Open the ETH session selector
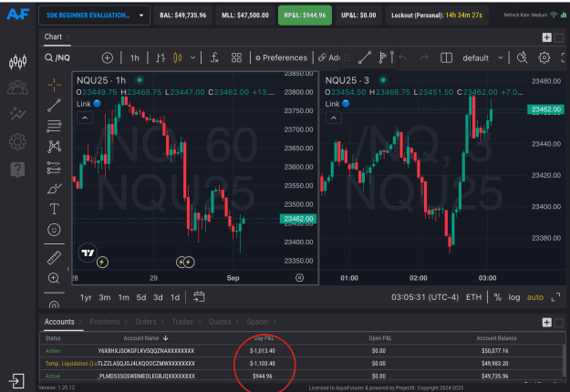The image size is (570, 392). (x=473, y=297)
